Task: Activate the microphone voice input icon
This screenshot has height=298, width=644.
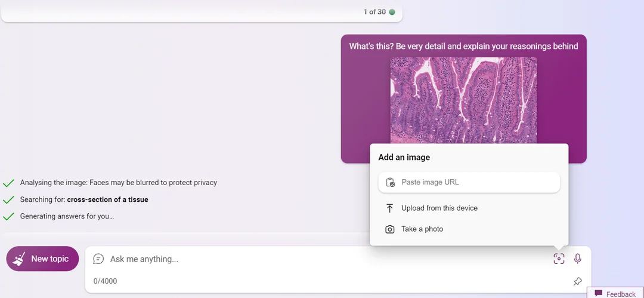Action: (577, 259)
